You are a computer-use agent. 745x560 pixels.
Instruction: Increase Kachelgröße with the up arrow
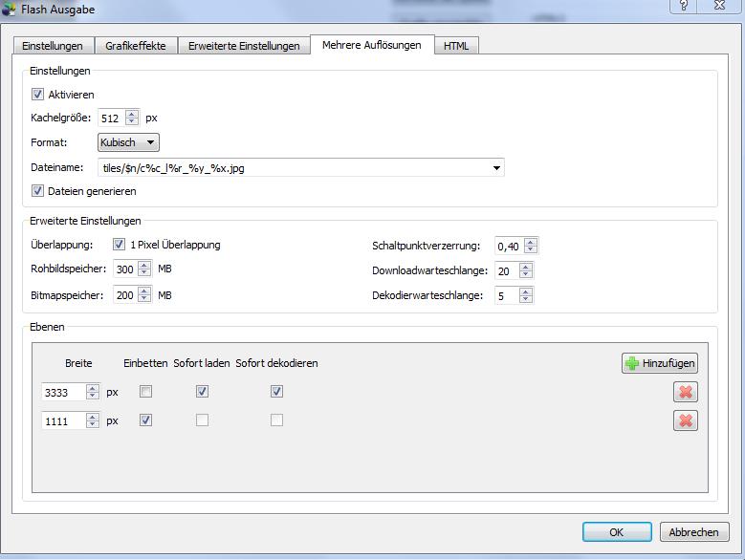point(132,114)
